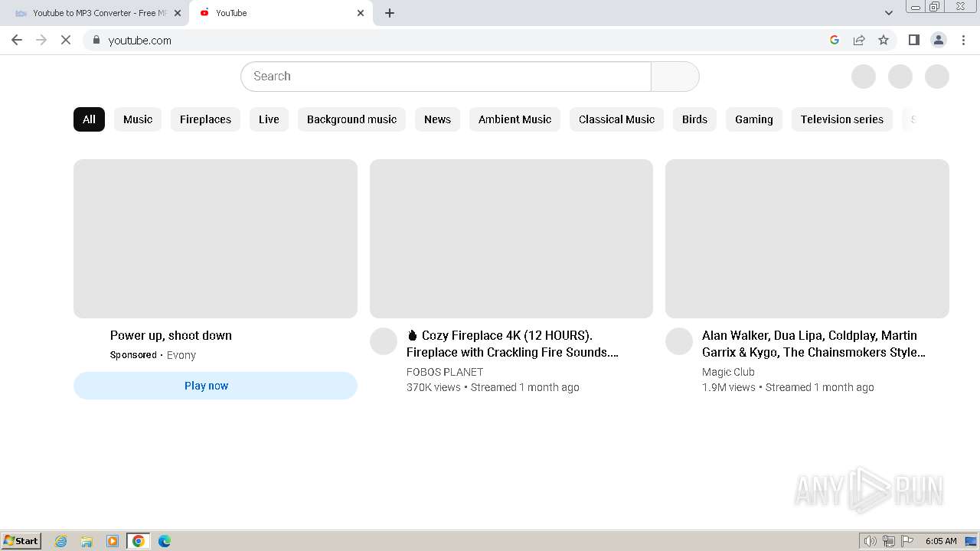Expand the tab search dropdown arrow

(888, 13)
